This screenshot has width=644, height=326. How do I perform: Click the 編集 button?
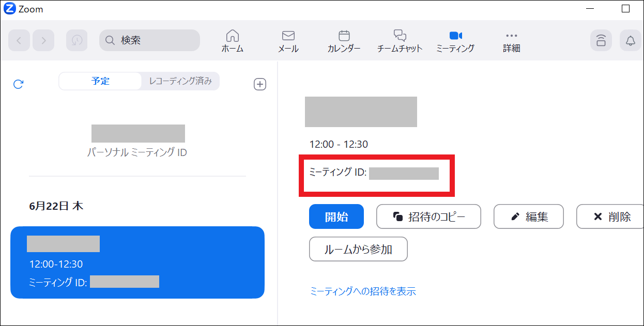point(529,216)
